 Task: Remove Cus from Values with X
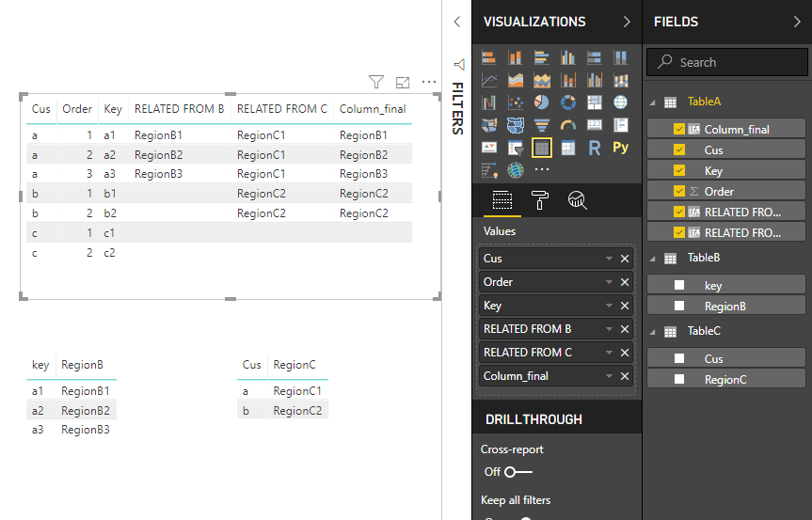coord(625,259)
